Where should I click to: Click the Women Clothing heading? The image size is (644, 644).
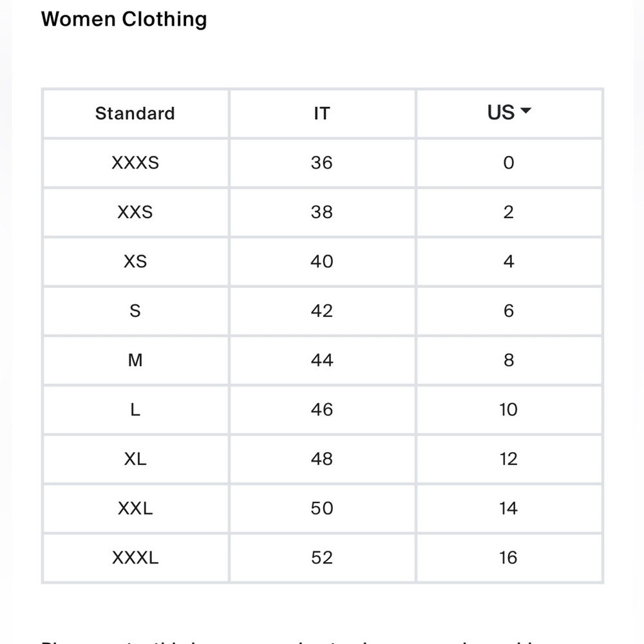pos(124,19)
